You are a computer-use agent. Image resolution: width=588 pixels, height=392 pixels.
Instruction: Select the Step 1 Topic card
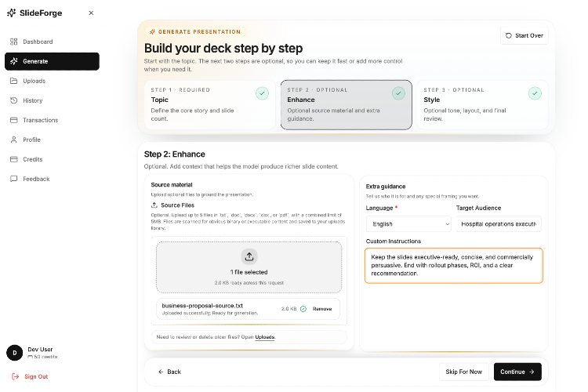209,104
